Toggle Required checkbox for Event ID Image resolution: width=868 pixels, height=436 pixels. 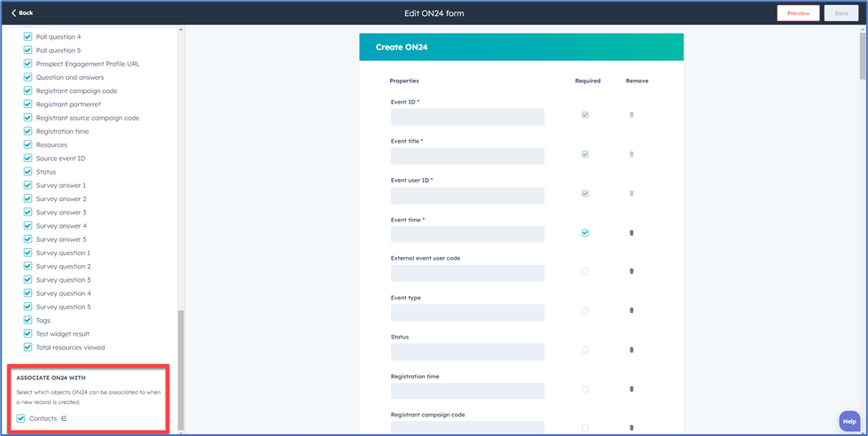(585, 114)
